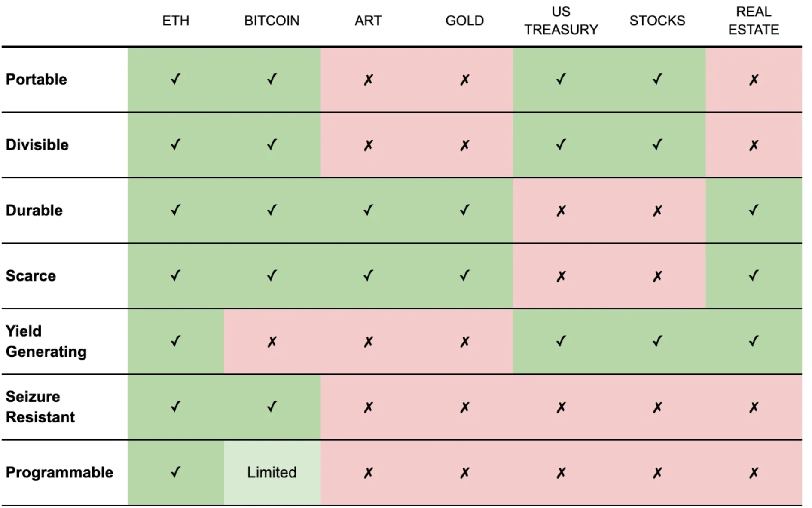This screenshot has width=812, height=508.
Task: Click the ETH Programmable checkmark
Action: click(x=175, y=472)
